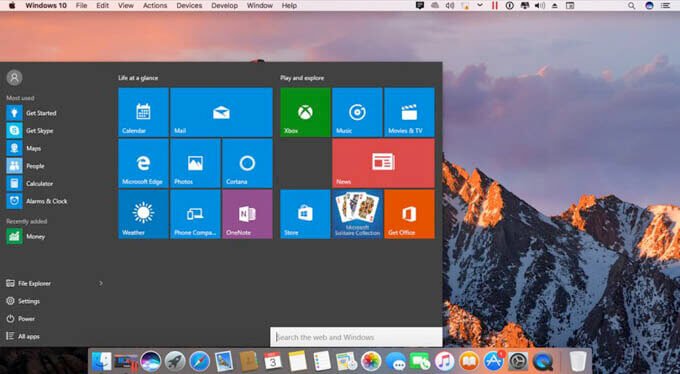Screen dimensions: 680x374
Task: Open the Cortana tile
Action: 247,163
